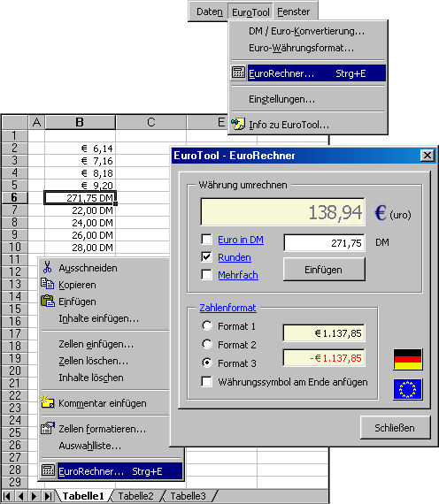Choose Auswahlliste in the context menu

pyautogui.click(x=104, y=446)
